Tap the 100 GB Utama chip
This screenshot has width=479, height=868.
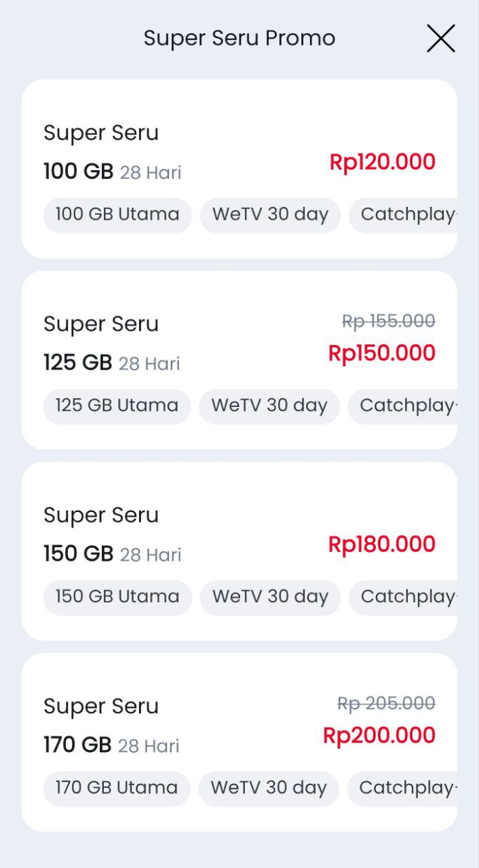click(117, 215)
